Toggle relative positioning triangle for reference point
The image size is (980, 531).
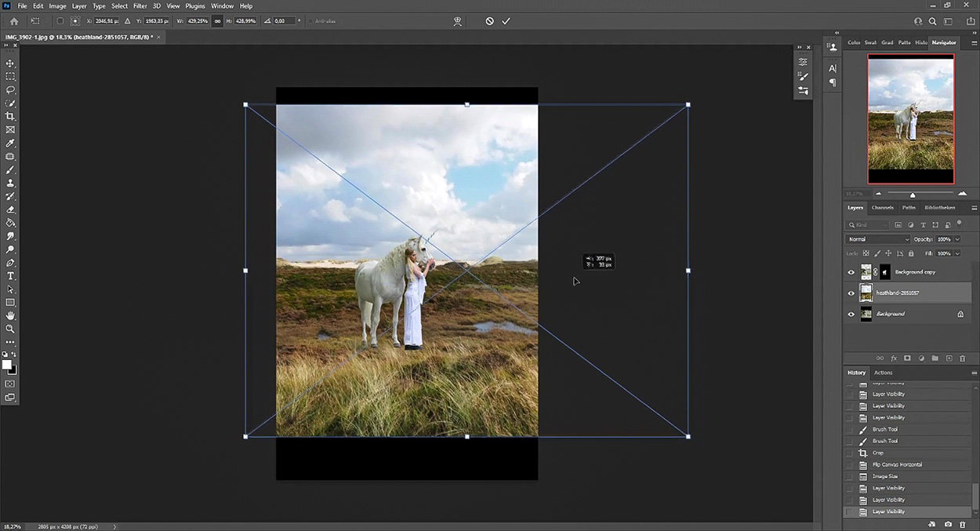coord(129,21)
